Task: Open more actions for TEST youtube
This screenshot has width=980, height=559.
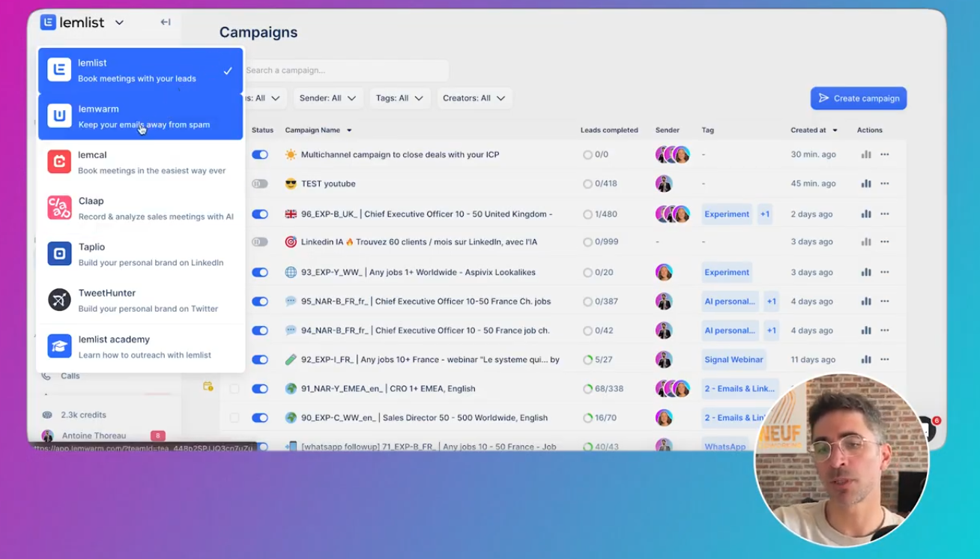Action: click(885, 184)
